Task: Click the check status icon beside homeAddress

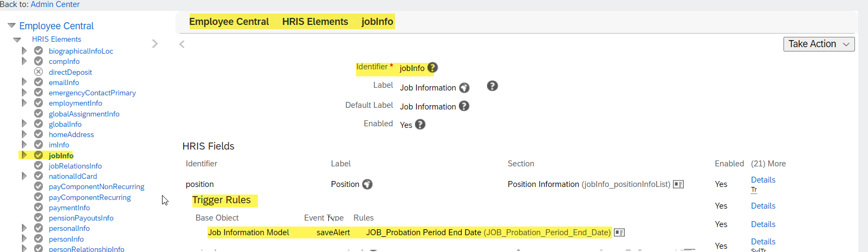Action: (38, 134)
